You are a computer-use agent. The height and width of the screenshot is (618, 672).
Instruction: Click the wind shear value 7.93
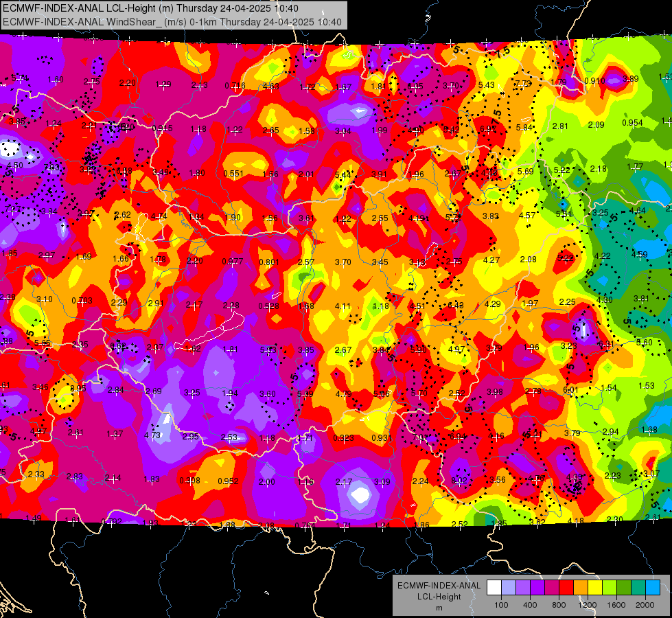click(51, 168)
